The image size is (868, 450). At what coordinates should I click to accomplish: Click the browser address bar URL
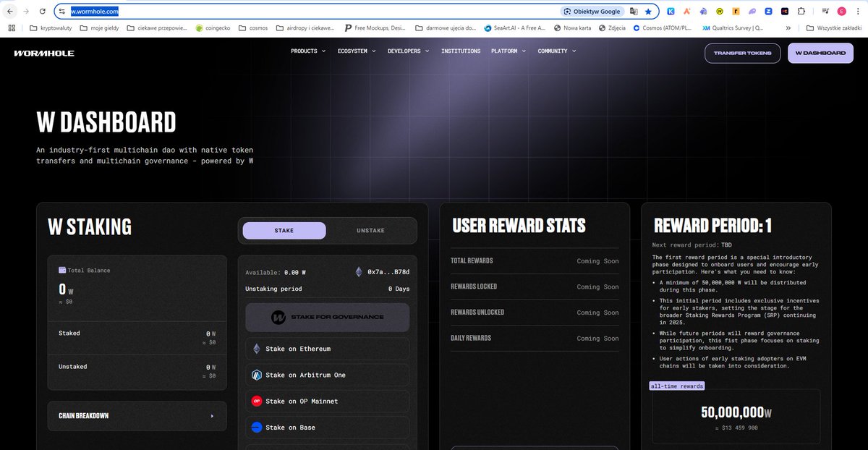(95, 12)
